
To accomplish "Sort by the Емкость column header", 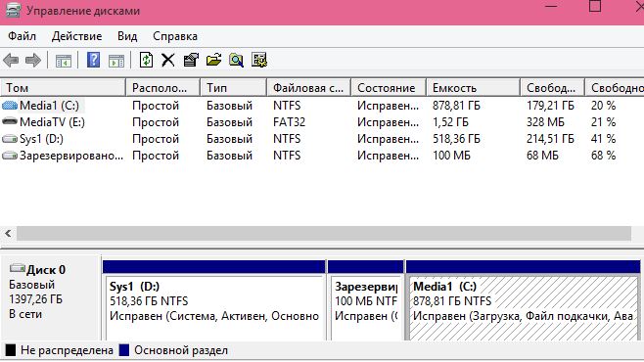I will (x=473, y=88).
